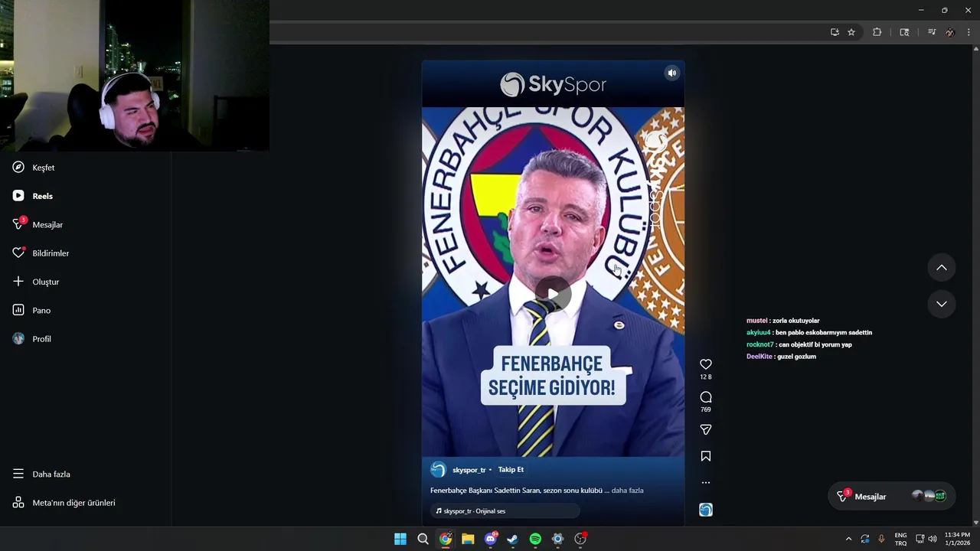
Task: Share the reel with paper-plane icon
Action: point(706,430)
